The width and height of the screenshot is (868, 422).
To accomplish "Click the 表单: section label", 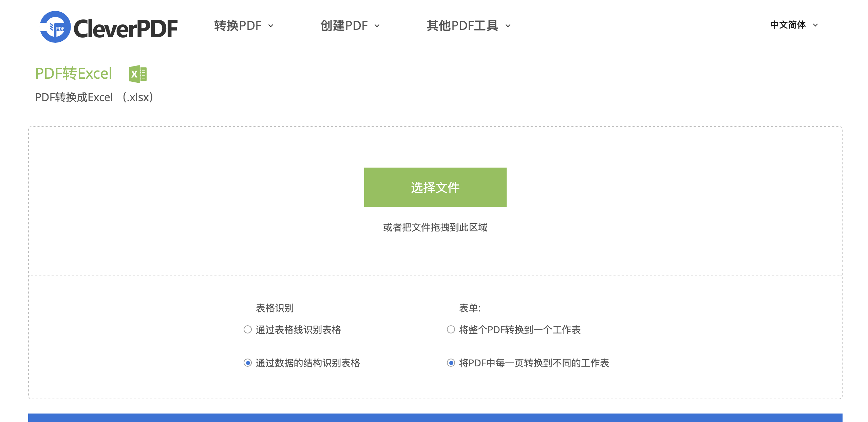I will (x=470, y=308).
